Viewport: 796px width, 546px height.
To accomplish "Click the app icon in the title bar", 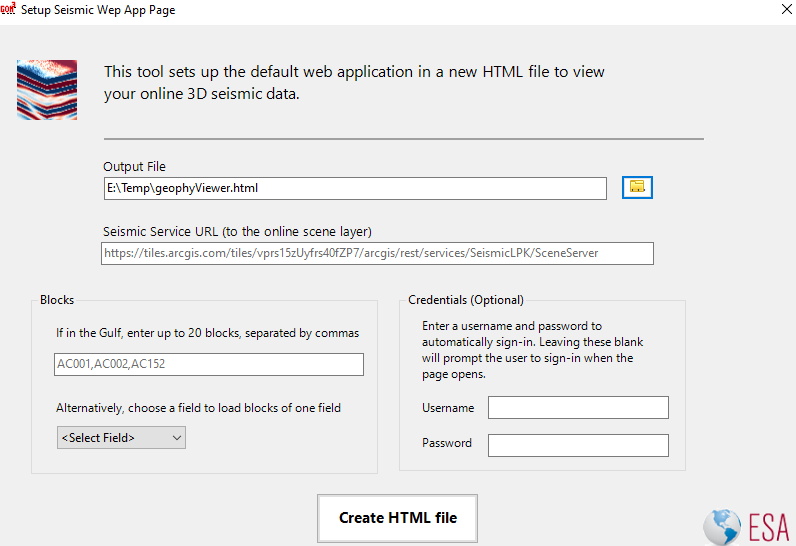I will click(x=10, y=10).
